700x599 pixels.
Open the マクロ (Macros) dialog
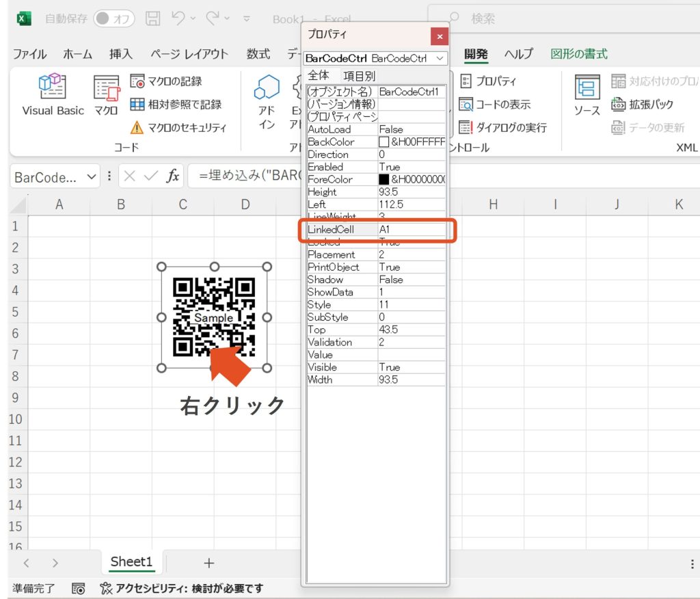point(106,94)
